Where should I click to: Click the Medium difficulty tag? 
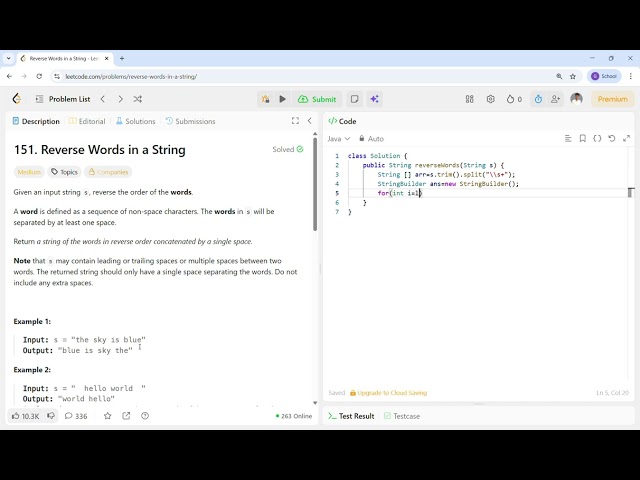[x=29, y=172]
